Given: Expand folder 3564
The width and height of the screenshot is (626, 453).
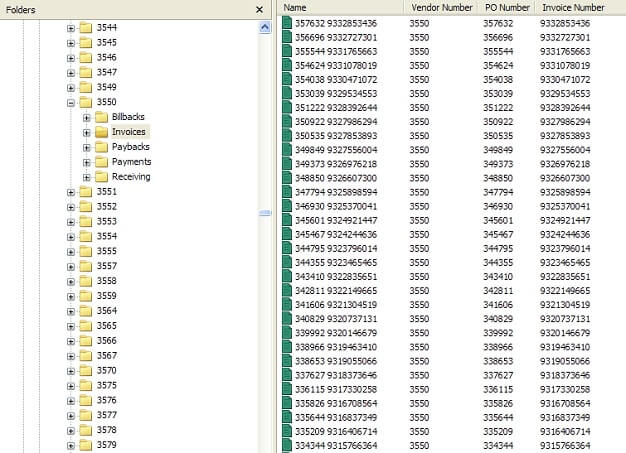Looking at the screenshot, I should point(71,312).
